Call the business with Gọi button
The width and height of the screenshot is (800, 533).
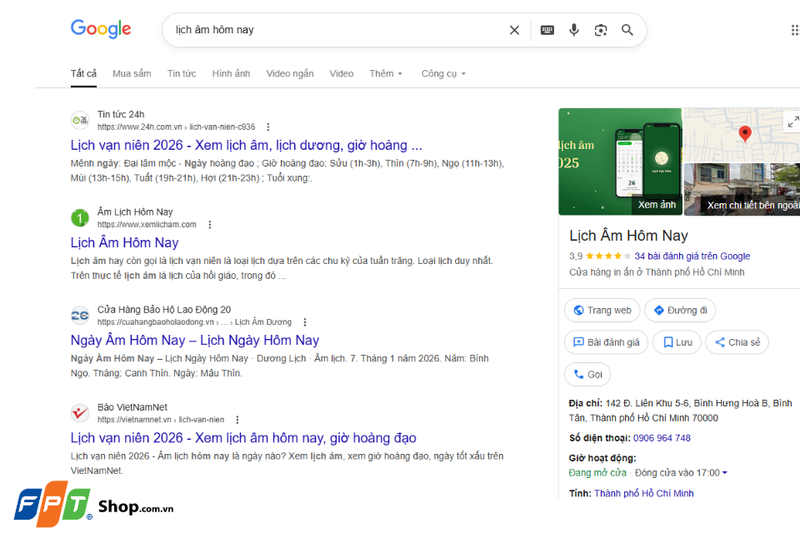point(587,374)
